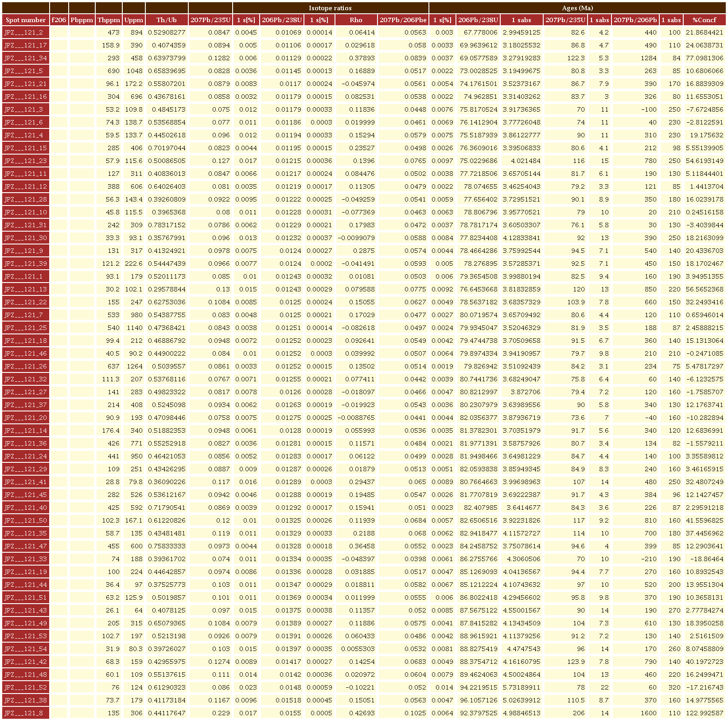Viewport: 728px width, 721px height.
Task: Click spot JPZ___121_34 row label
Action: pos(25,58)
